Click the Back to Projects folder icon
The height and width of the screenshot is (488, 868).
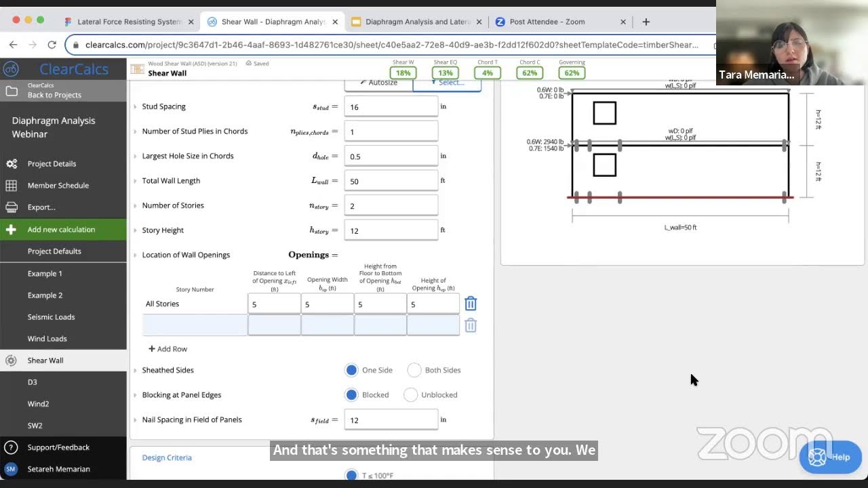point(12,91)
